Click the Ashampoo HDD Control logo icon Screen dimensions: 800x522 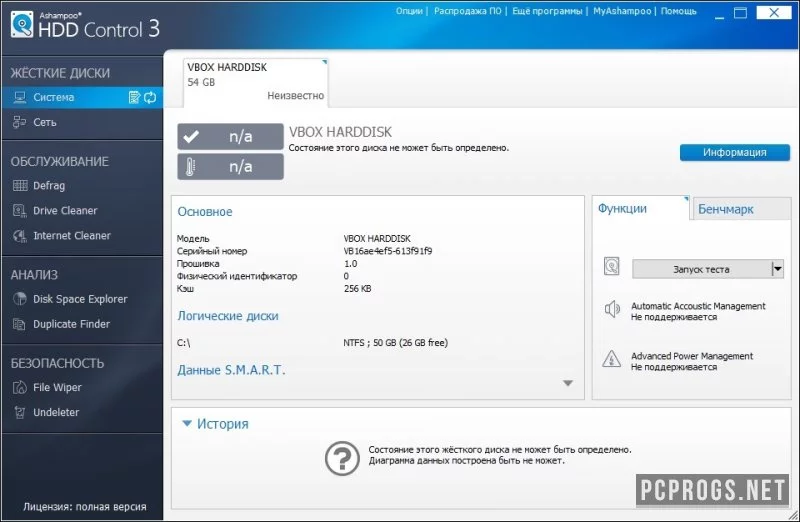tap(22, 25)
